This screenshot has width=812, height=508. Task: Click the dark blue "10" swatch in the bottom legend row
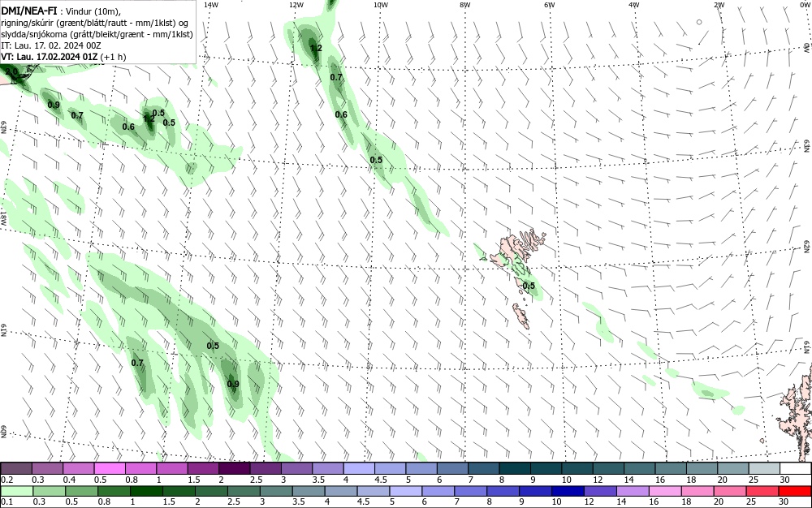coord(567,491)
